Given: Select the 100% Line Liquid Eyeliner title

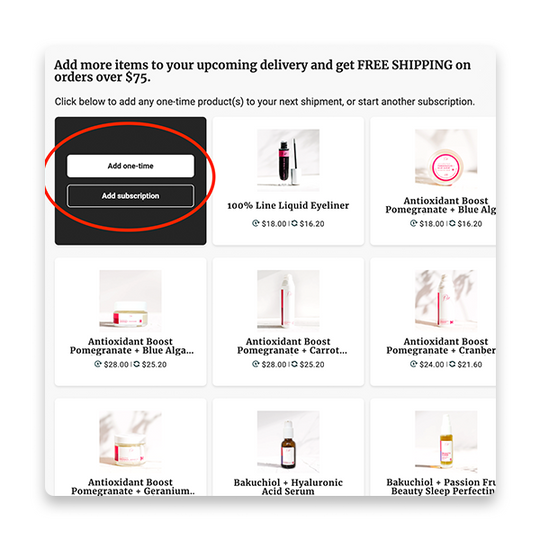Looking at the screenshot, I should click(288, 206).
